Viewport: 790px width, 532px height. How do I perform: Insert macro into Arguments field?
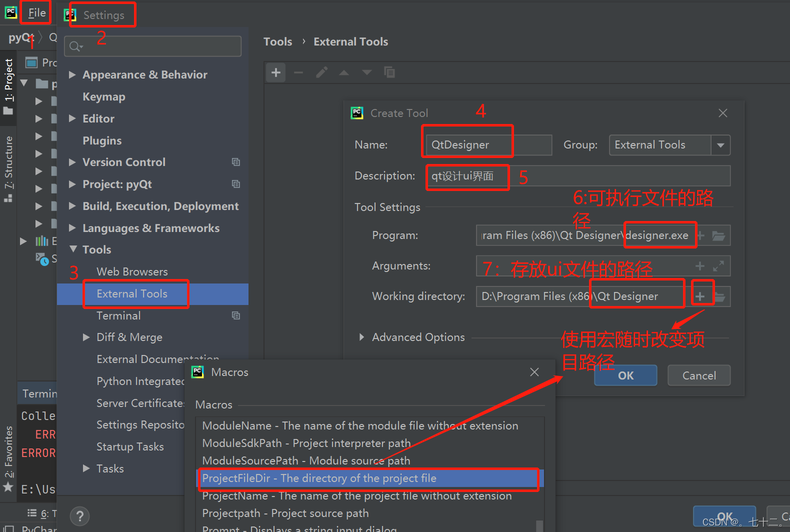pos(700,266)
